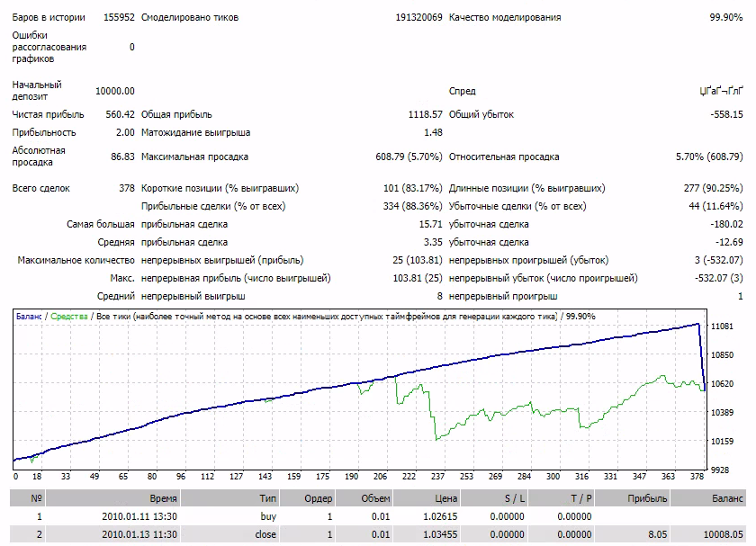Image resolution: width=756 pixels, height=546 pixels.
Task: Select the bars in history value 155952
Action: [119, 17]
